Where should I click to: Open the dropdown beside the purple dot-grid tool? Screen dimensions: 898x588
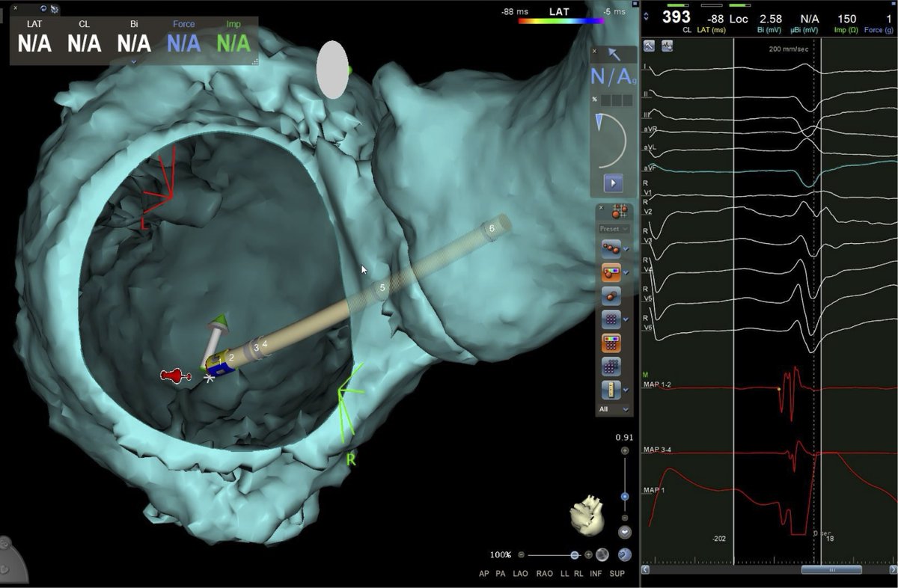[626, 320]
